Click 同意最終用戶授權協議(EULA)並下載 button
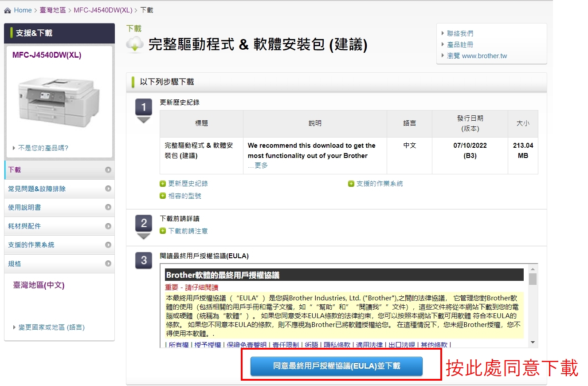This screenshot has width=588, height=386. (x=337, y=366)
